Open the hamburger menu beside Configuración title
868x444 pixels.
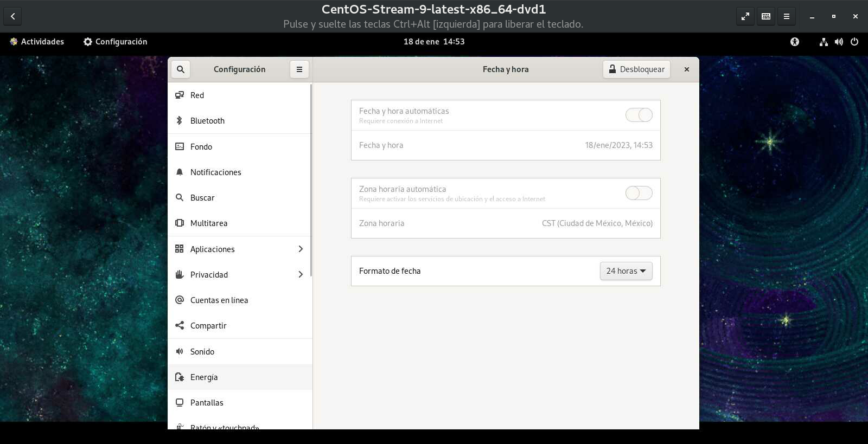[299, 69]
